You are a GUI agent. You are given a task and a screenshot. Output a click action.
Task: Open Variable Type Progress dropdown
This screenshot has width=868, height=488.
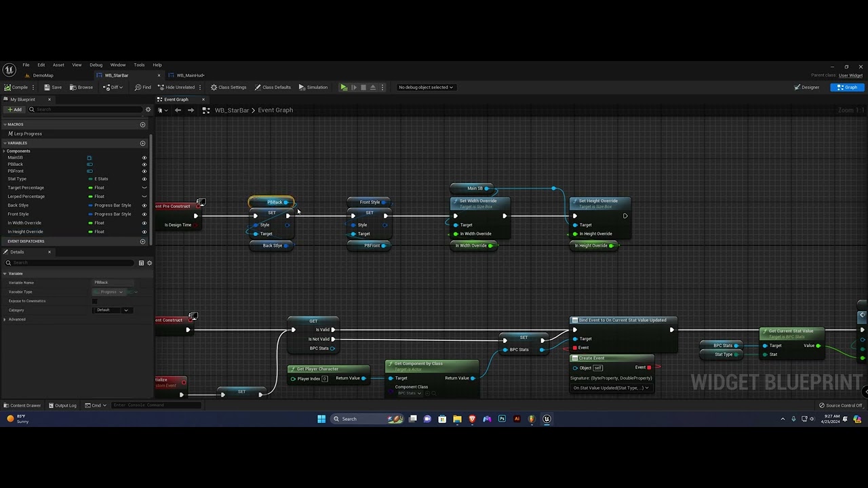click(109, 292)
